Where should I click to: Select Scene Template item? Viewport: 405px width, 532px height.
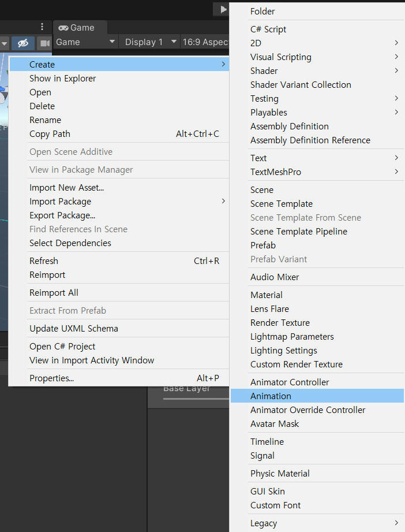(x=317, y=204)
